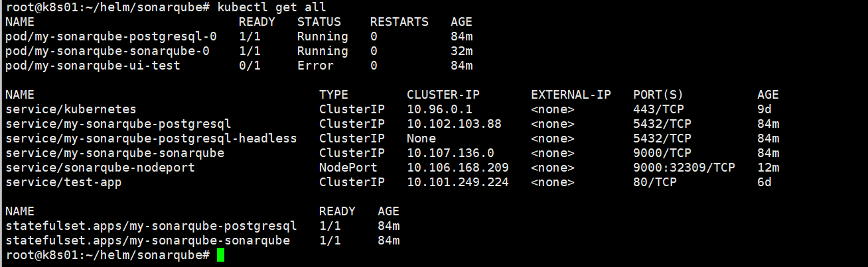Click 1/1 READY of postgresql statefulset
Viewport: 868px width, 267px height.
point(330,226)
